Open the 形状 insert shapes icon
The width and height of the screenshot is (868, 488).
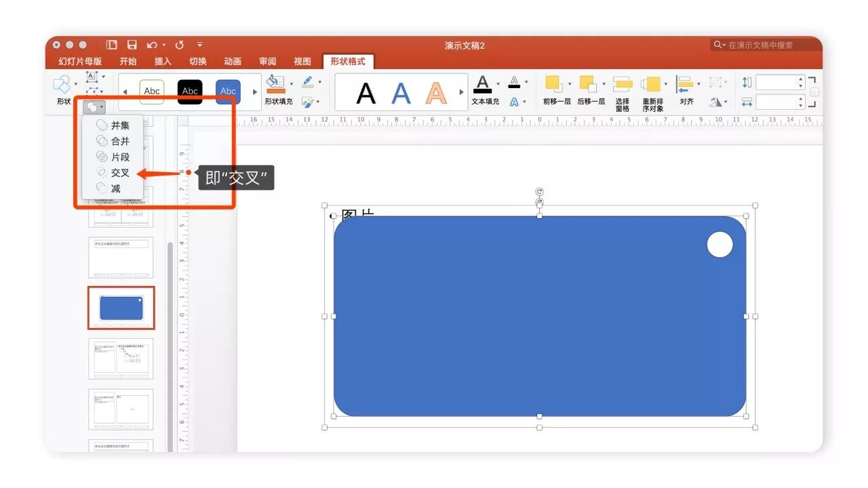tap(62, 84)
